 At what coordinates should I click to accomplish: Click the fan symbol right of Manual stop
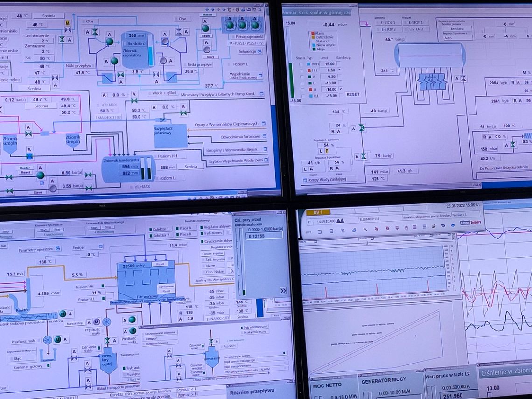click(x=107, y=322)
